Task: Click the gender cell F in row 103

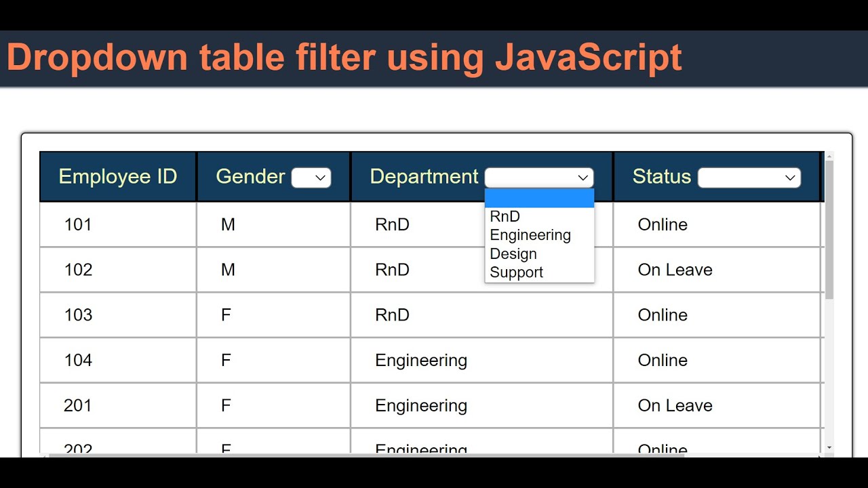Action: [273, 315]
